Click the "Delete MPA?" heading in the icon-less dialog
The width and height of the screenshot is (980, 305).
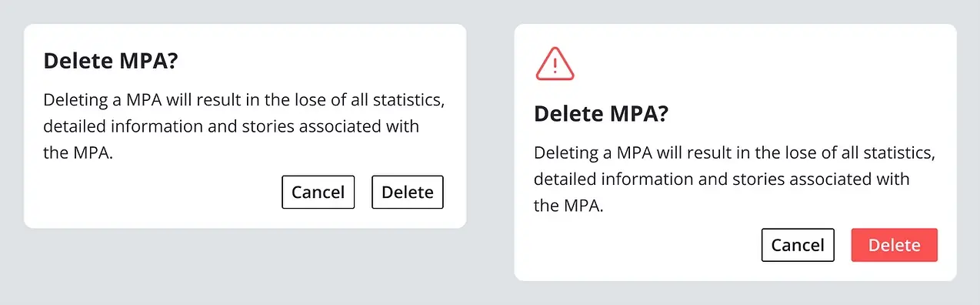point(110,61)
